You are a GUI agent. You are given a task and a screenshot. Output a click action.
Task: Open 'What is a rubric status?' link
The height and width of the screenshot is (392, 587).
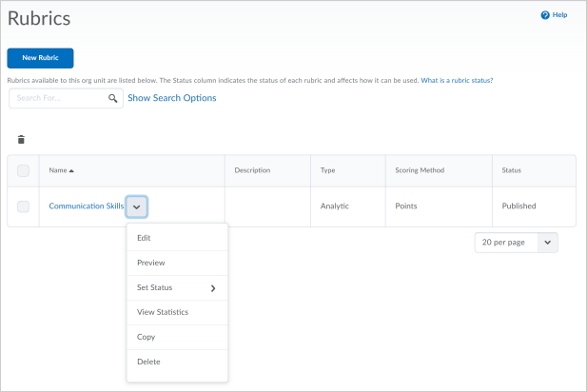click(x=457, y=81)
